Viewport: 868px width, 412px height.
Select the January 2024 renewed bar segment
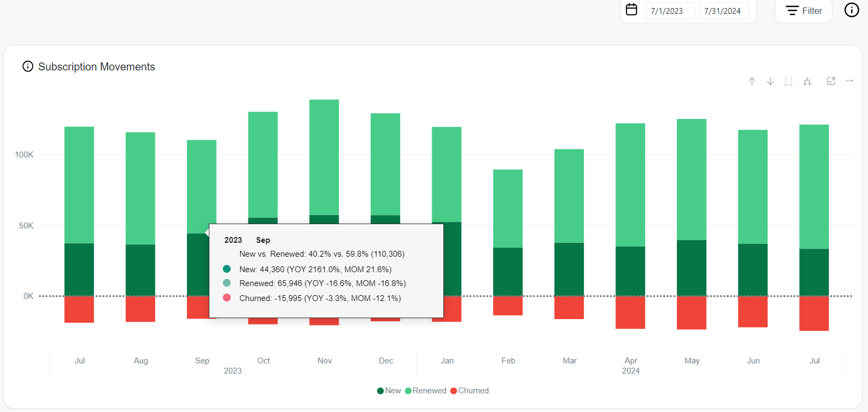(447, 175)
